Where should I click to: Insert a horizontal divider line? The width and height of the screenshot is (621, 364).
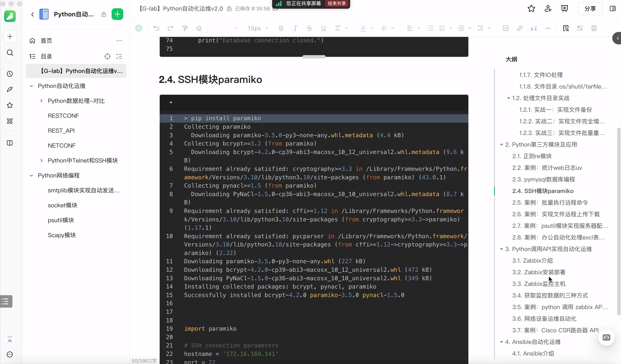click(548, 28)
